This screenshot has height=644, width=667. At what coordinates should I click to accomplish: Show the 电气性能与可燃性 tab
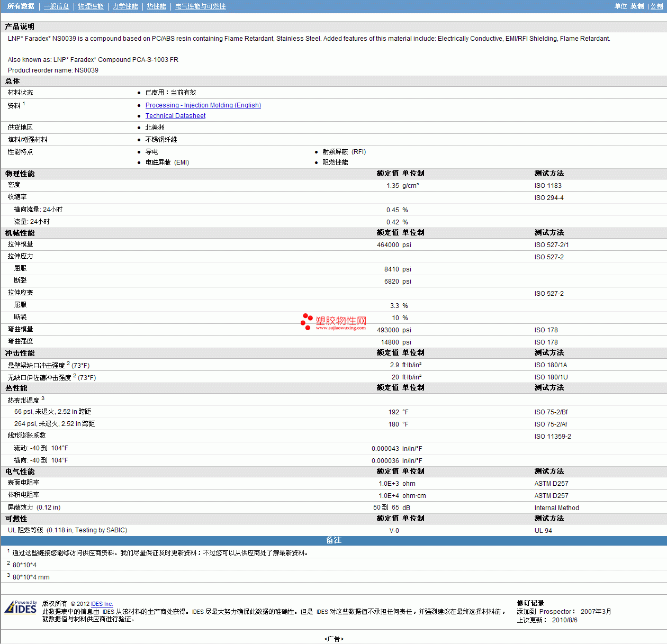coord(201,6)
